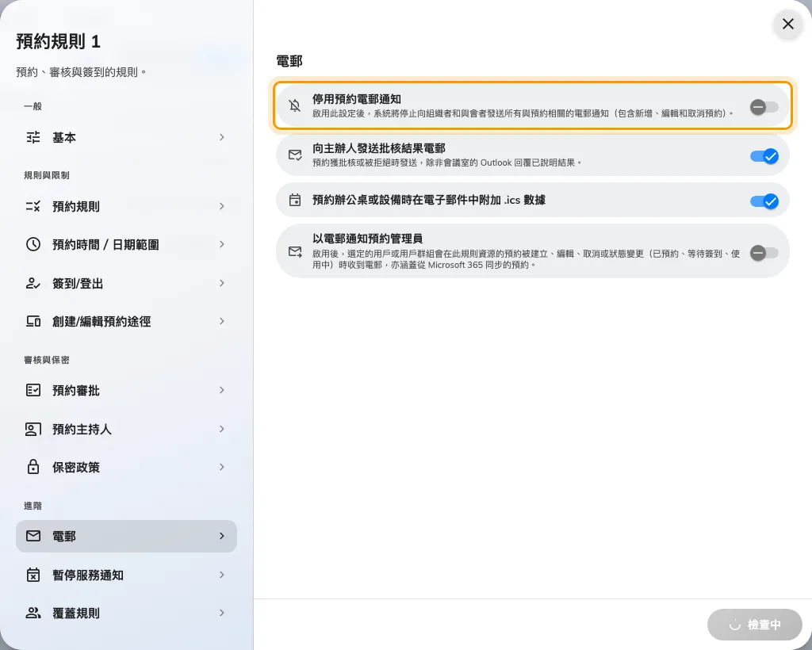
Task: Click the muted bell icon in 停用預約電郵通知 row
Action: [295, 106]
